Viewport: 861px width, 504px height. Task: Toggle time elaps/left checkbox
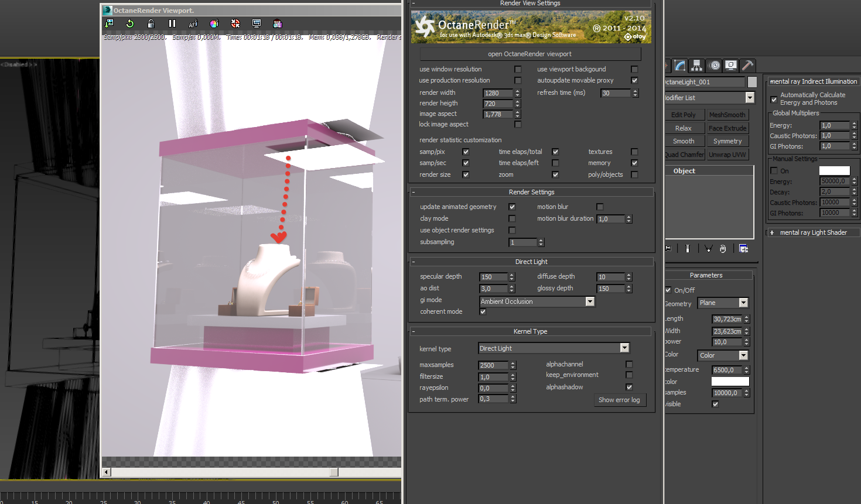(555, 163)
